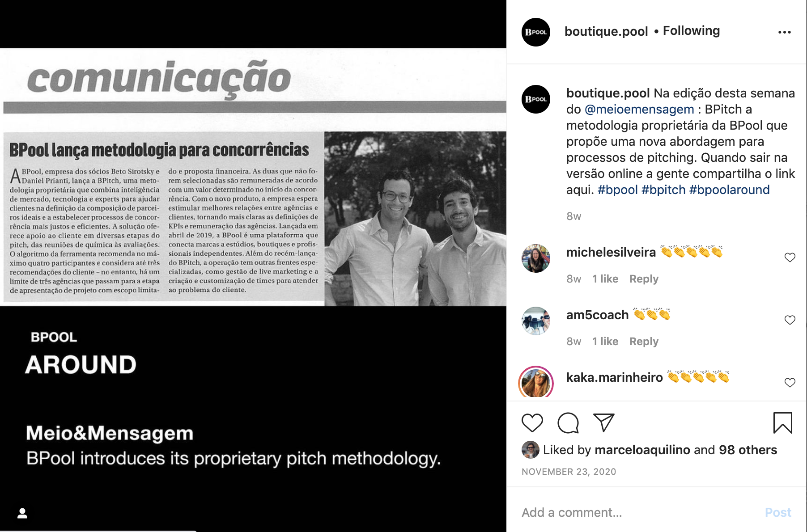Reply to michelesilveira's comment

(x=644, y=279)
